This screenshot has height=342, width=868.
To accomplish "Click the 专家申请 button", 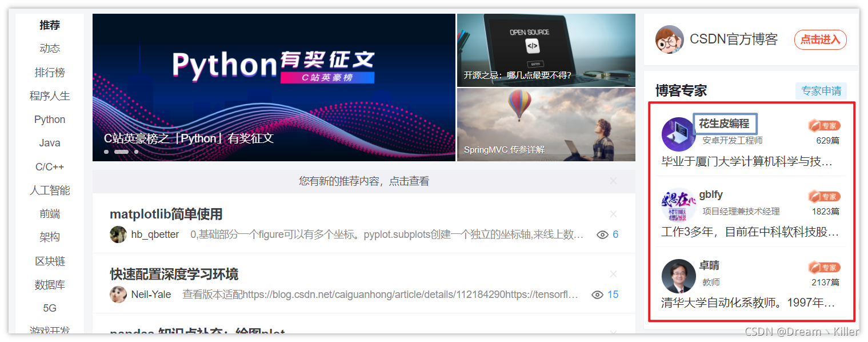I will tap(821, 91).
